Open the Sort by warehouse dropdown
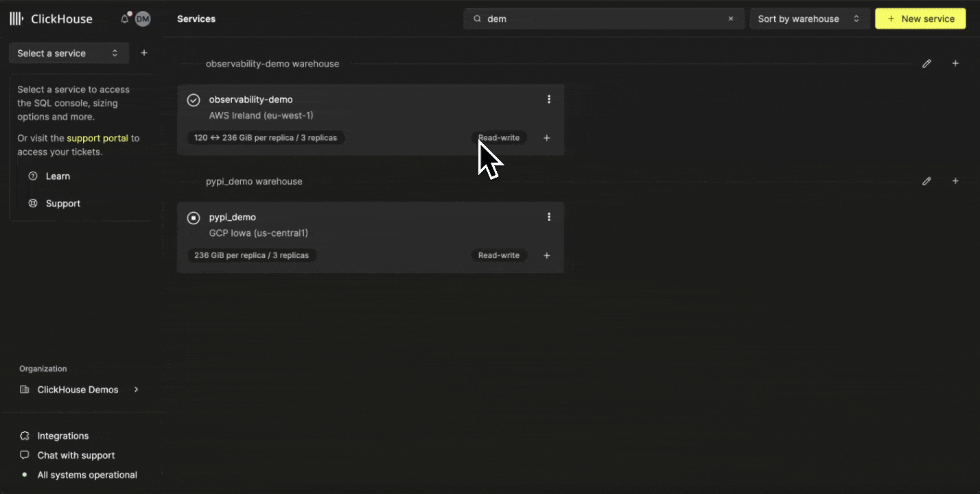This screenshot has width=980, height=494. pyautogui.click(x=809, y=19)
